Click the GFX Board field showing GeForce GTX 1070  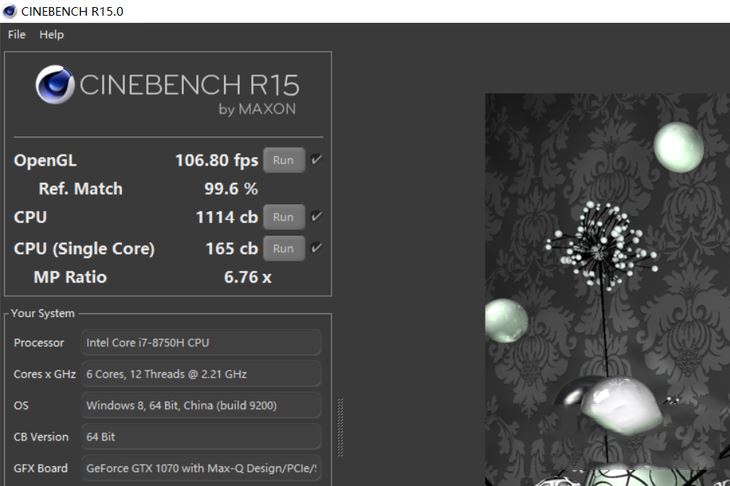tap(201, 468)
